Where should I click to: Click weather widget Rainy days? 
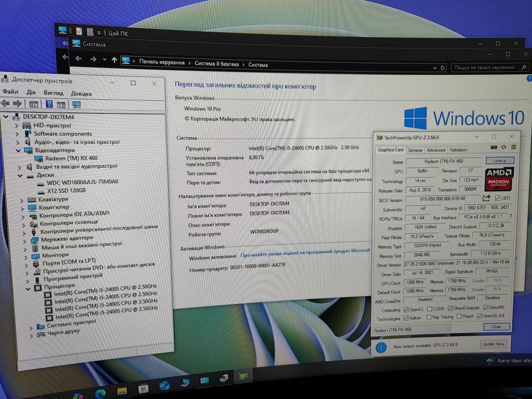click(509, 360)
